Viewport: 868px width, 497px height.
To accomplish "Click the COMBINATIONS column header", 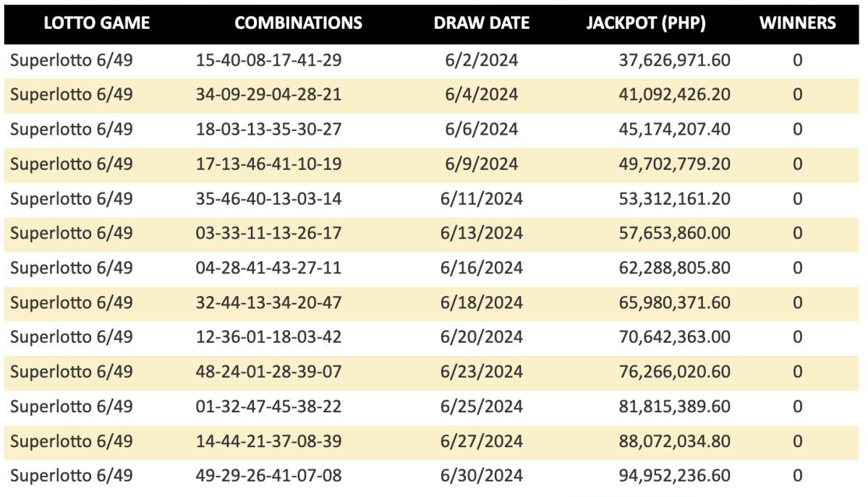I will click(x=299, y=23).
